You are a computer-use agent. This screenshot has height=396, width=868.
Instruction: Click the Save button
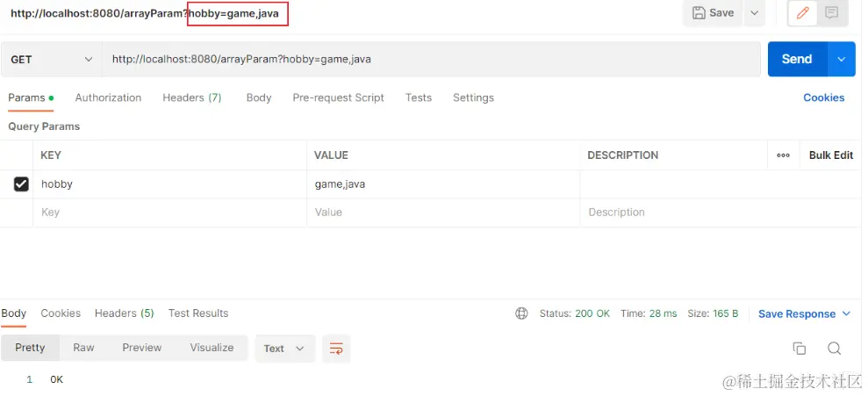[x=713, y=13]
